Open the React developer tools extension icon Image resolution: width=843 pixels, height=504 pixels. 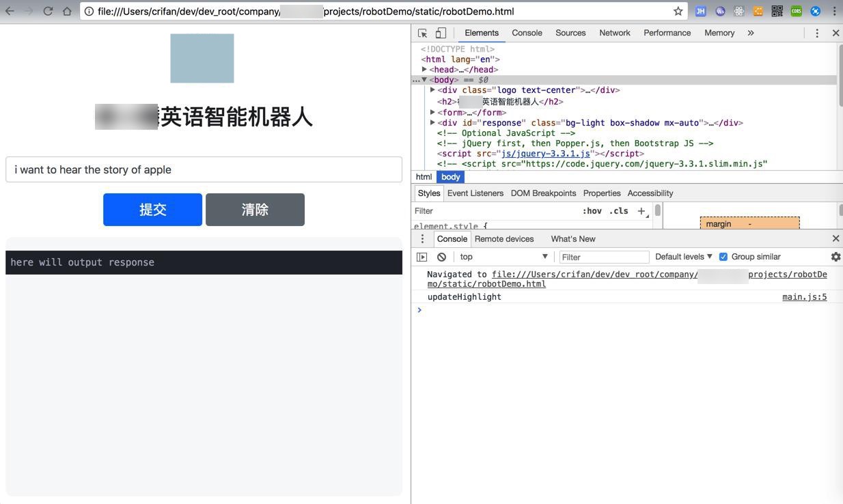click(738, 11)
